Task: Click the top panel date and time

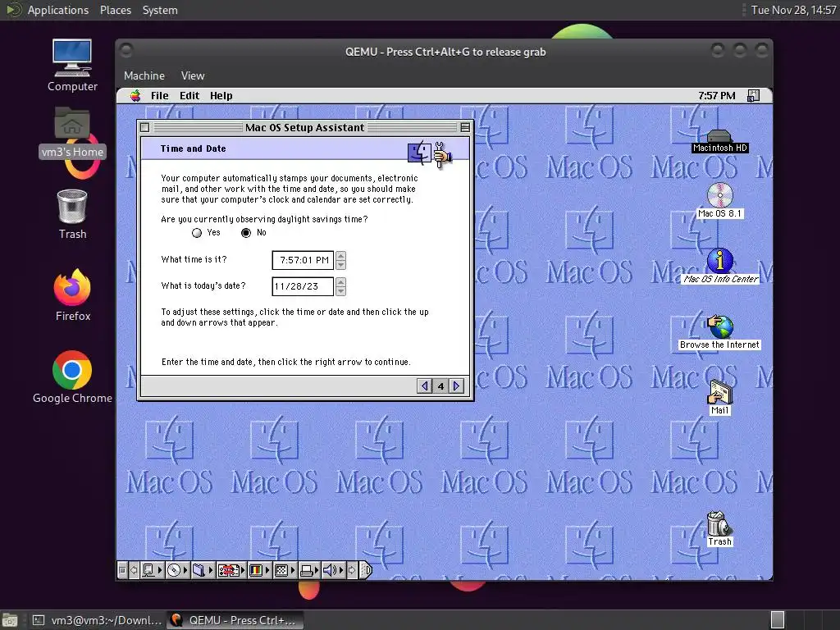Action: tap(793, 10)
